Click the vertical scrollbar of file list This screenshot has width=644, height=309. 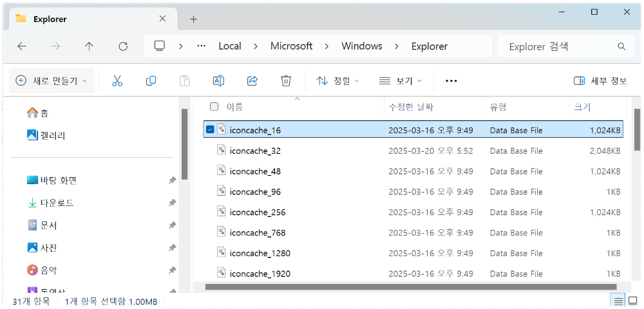pyautogui.click(x=637, y=129)
